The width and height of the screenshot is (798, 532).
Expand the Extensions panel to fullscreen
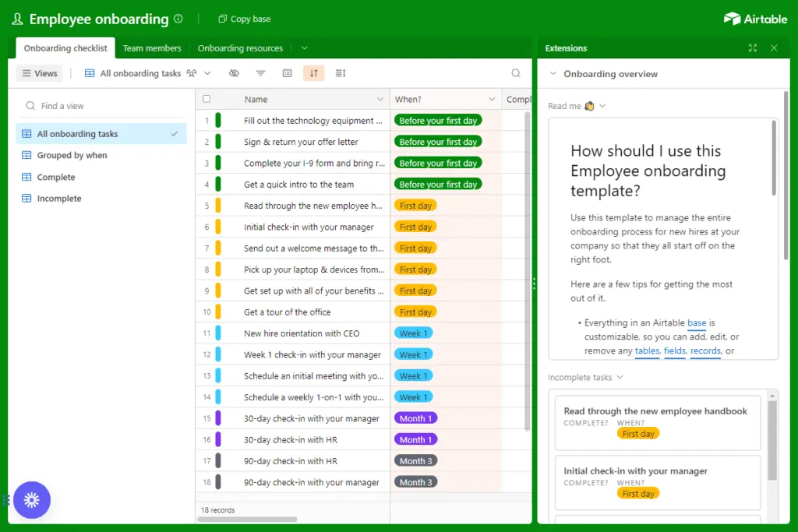coord(753,48)
